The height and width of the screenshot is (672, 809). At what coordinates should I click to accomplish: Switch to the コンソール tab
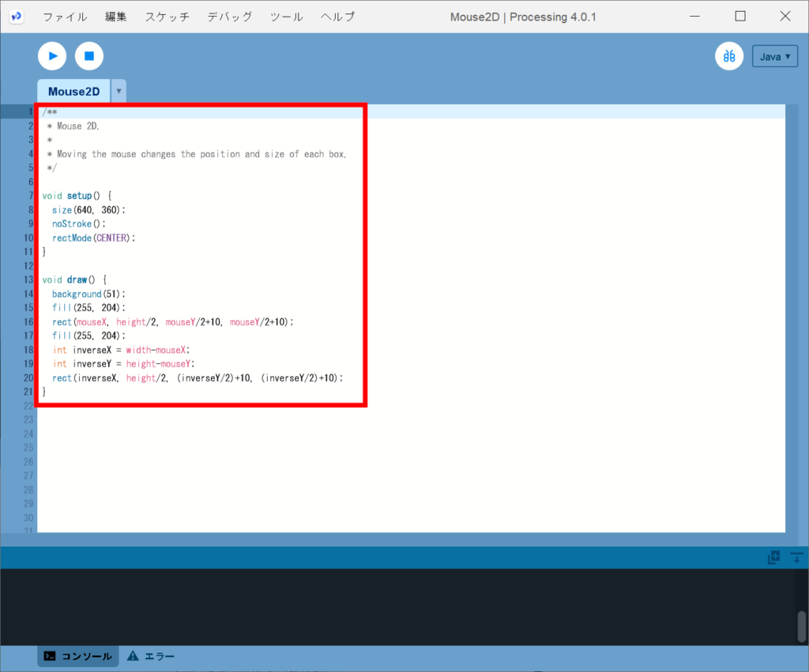pyautogui.click(x=78, y=656)
